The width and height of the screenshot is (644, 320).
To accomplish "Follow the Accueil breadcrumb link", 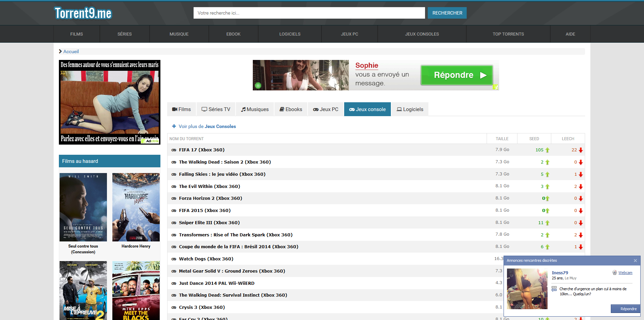I will point(71,51).
